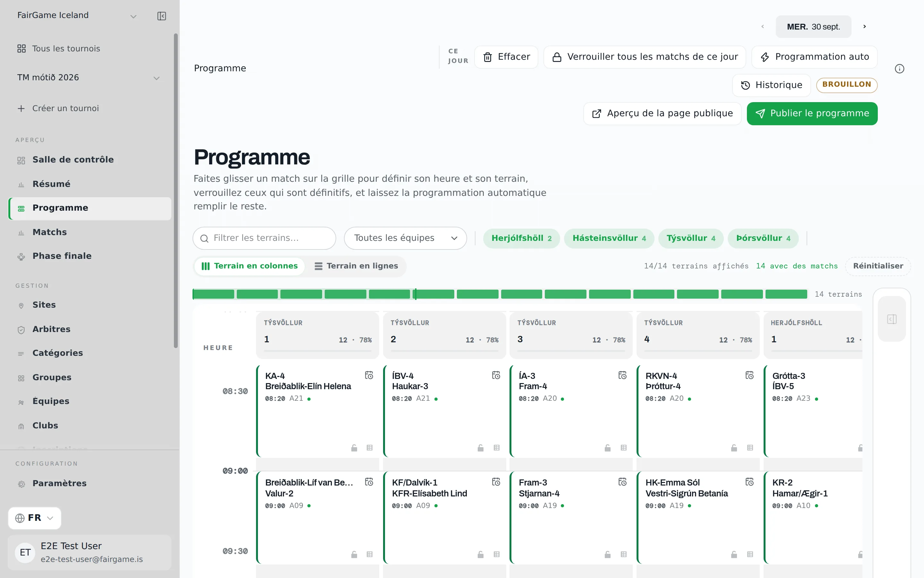Open date picker MER. 30 sept.
924x578 pixels.
click(813, 27)
